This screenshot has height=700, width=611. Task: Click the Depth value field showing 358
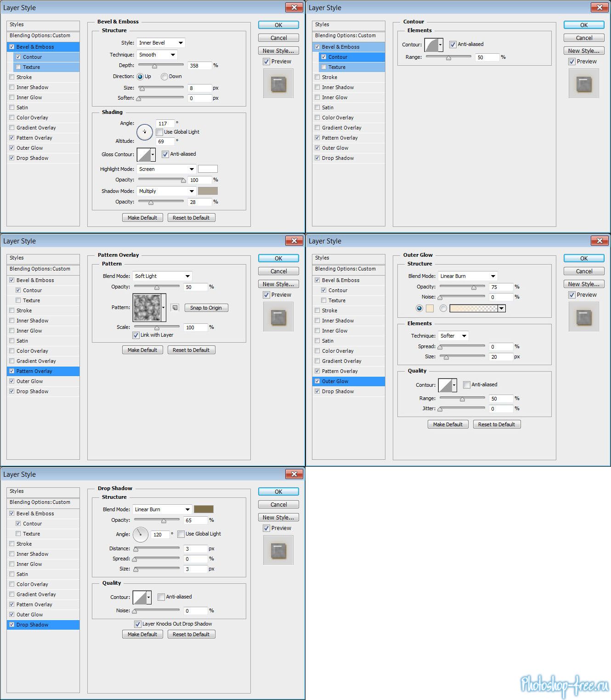point(199,66)
